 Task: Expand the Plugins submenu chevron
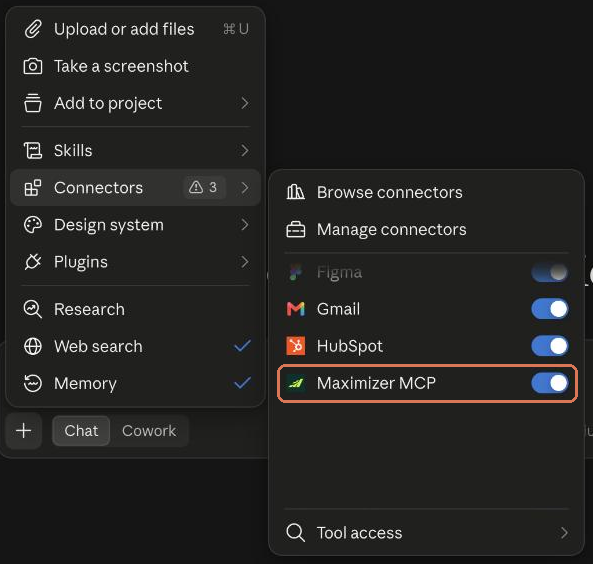245,262
